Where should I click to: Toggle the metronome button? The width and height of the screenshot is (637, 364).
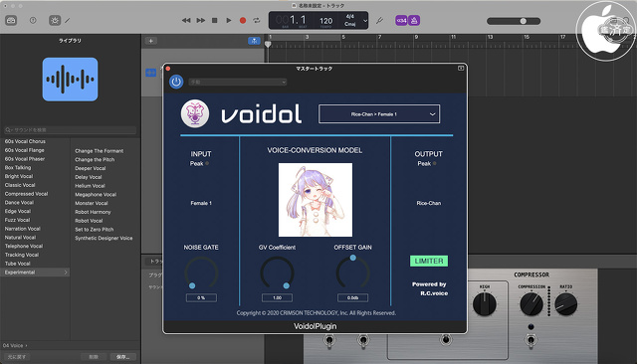click(x=414, y=20)
